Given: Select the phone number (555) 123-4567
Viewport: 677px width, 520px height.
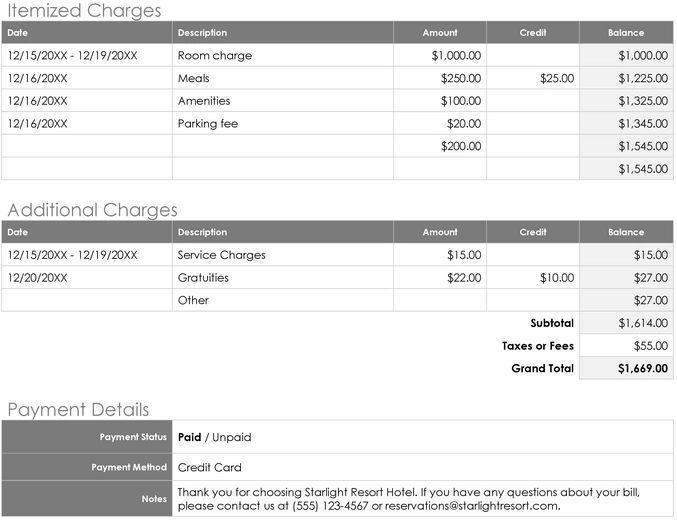Looking at the screenshot, I should tap(330, 506).
